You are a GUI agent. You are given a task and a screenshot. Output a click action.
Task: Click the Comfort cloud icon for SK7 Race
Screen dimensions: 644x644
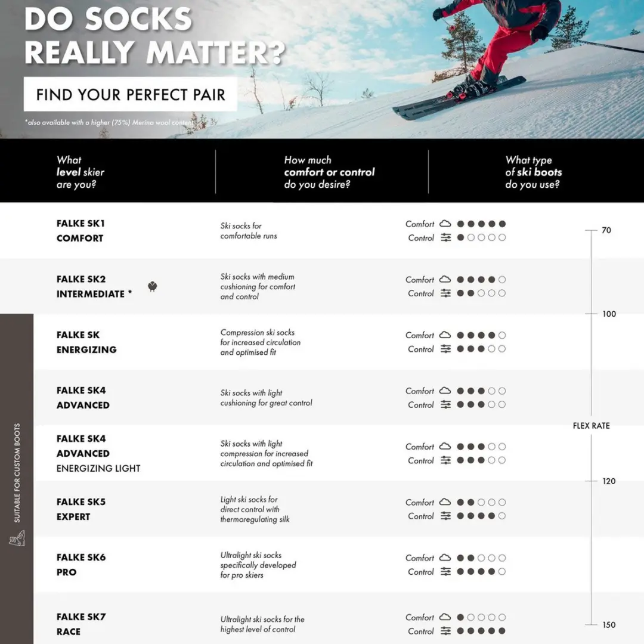point(445,617)
